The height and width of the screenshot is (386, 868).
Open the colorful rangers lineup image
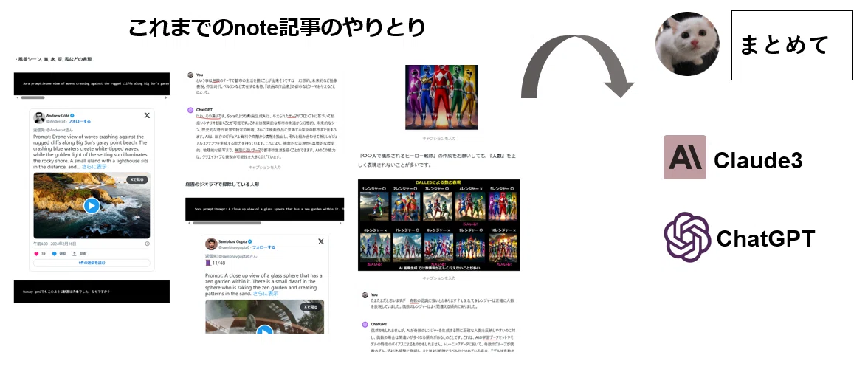tap(441, 97)
